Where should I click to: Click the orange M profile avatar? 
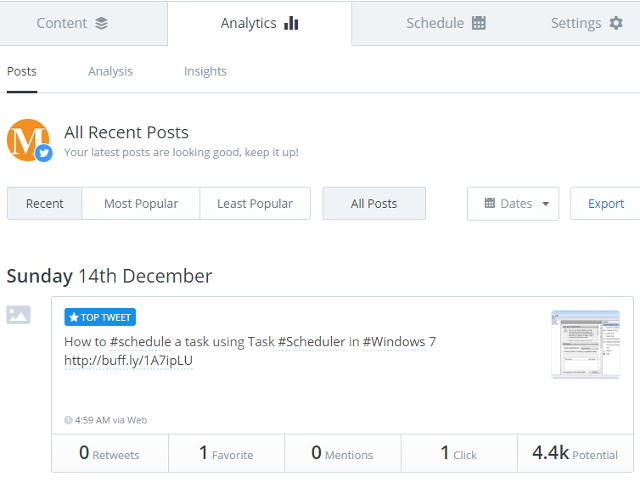pyautogui.click(x=27, y=139)
